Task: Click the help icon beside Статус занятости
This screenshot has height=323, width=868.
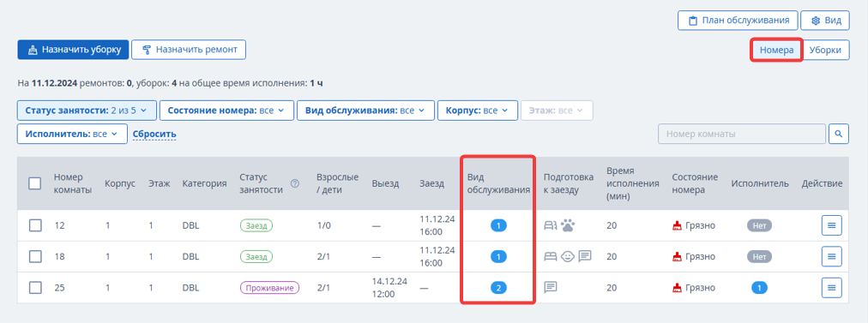Action: 295,183
